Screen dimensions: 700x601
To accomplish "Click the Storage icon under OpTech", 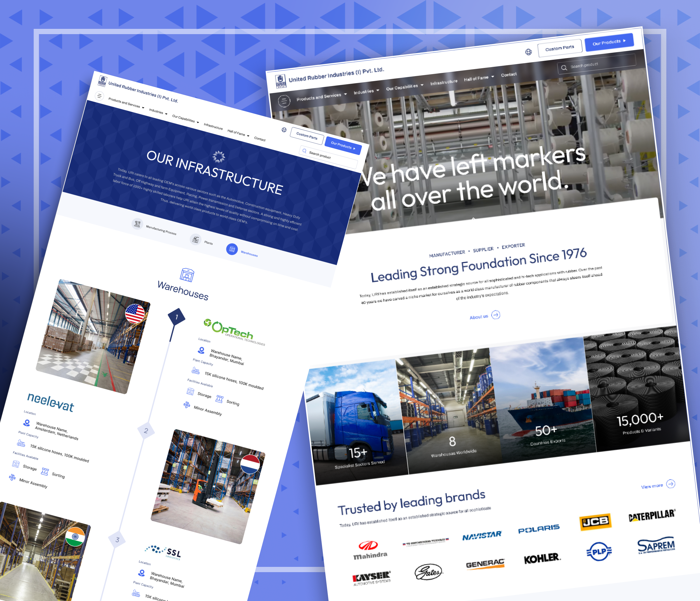I will [190, 391].
